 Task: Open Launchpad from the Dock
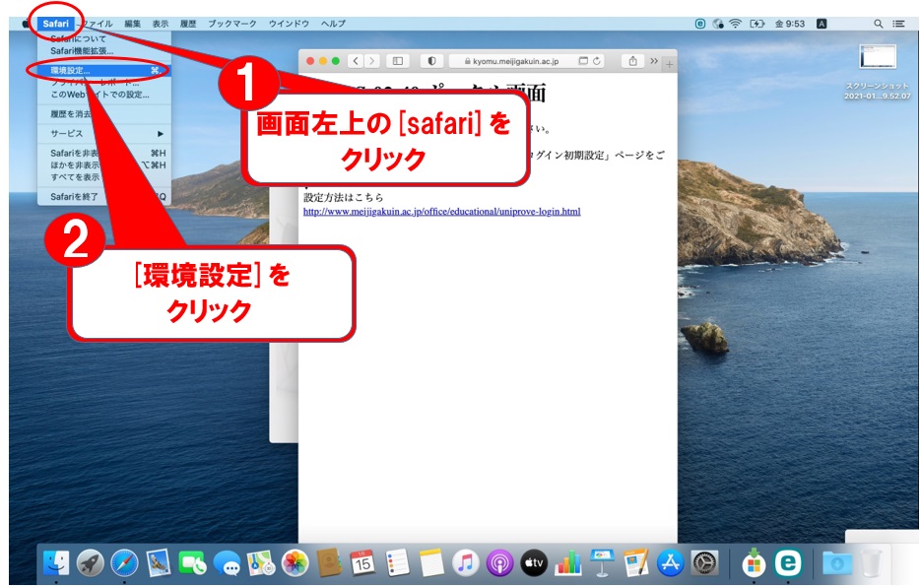coord(91,562)
